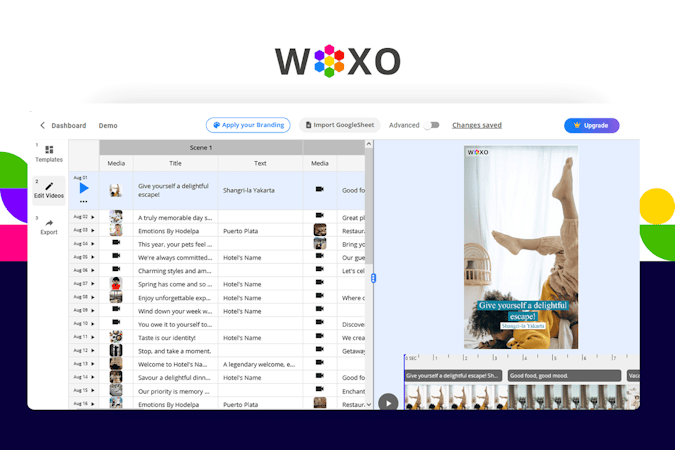Open the Aug 12 Stop and take a moment thumbnail

116,350
